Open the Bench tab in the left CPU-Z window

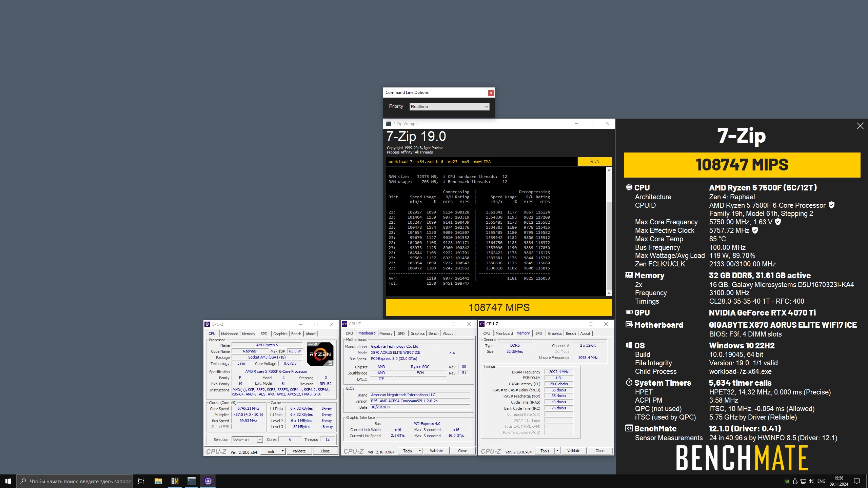click(x=296, y=334)
